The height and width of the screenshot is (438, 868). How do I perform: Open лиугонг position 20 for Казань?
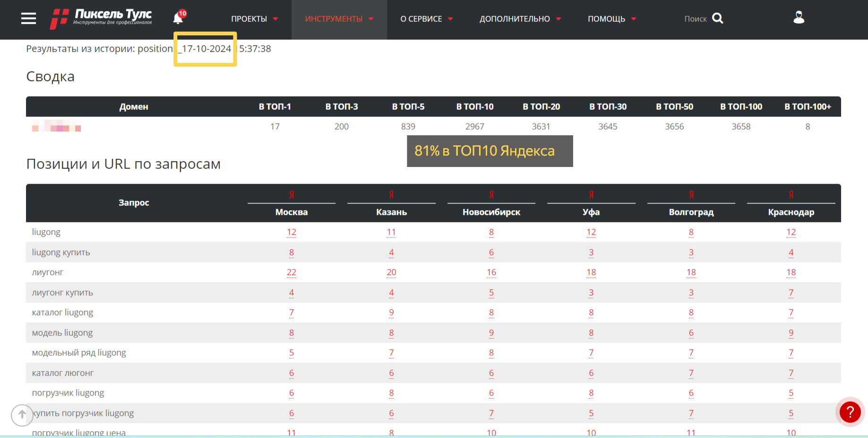pyautogui.click(x=391, y=272)
